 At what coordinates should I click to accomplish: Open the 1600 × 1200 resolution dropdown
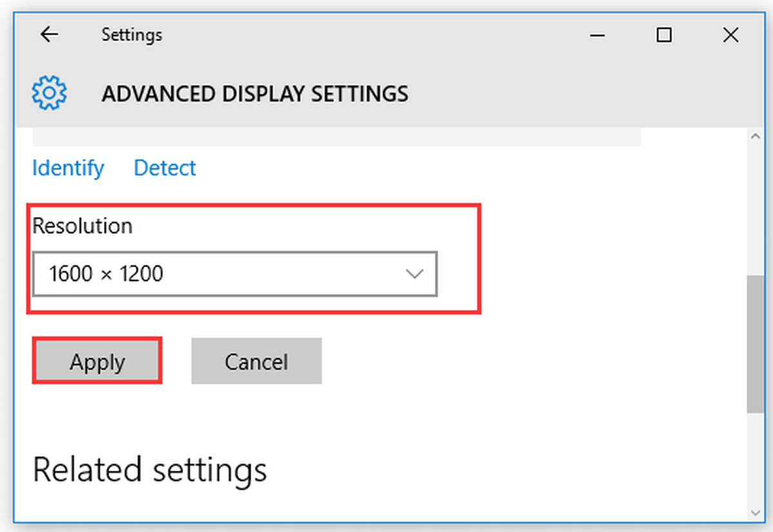pos(235,274)
